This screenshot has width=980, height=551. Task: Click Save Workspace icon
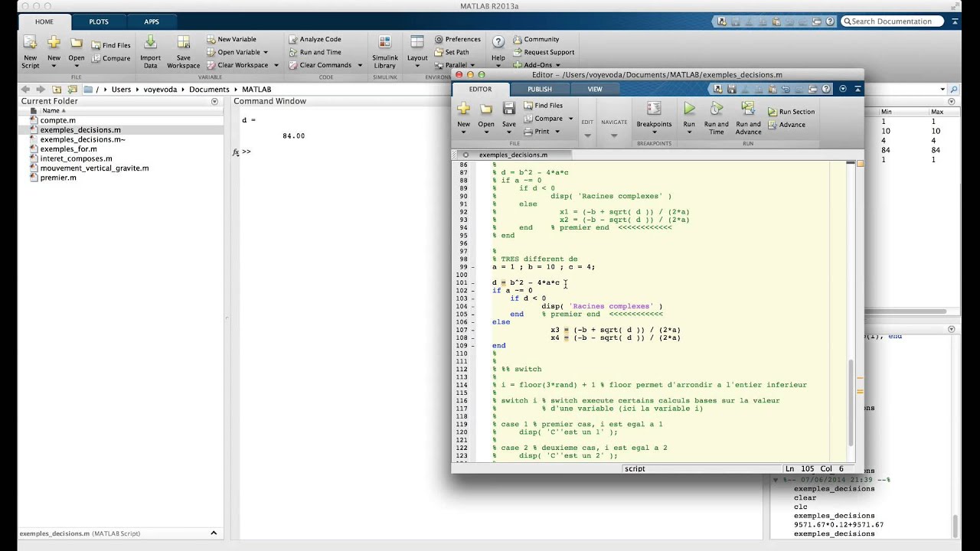coord(184,43)
